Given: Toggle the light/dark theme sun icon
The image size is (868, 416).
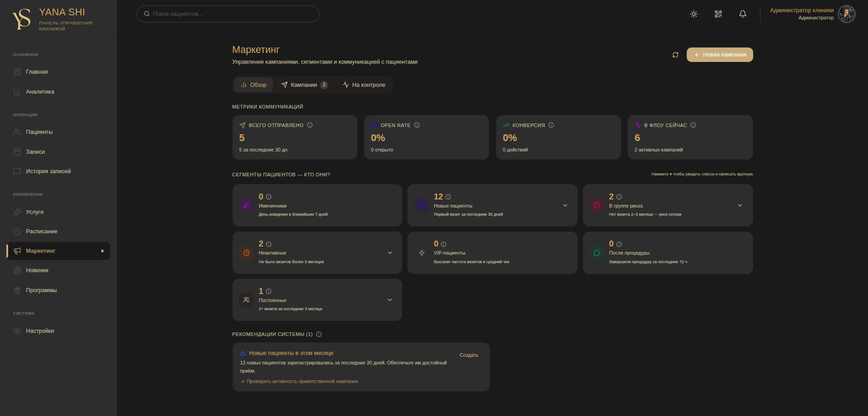Looking at the screenshot, I should point(694,14).
